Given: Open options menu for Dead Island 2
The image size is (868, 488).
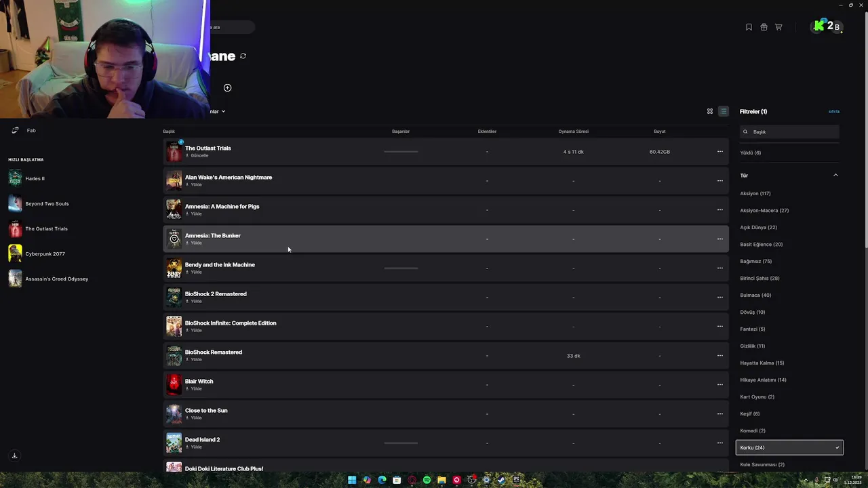Looking at the screenshot, I should tap(720, 443).
